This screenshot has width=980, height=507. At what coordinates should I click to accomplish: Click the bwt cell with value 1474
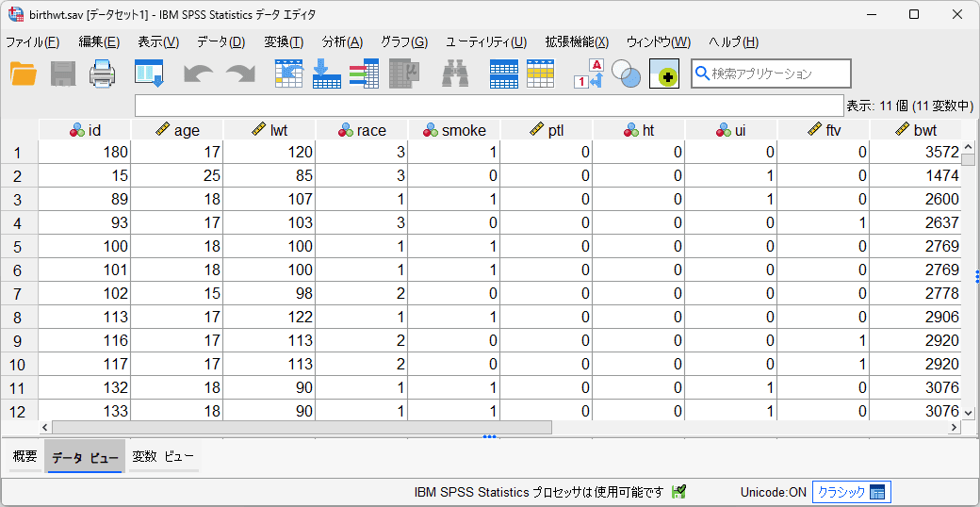(915, 175)
